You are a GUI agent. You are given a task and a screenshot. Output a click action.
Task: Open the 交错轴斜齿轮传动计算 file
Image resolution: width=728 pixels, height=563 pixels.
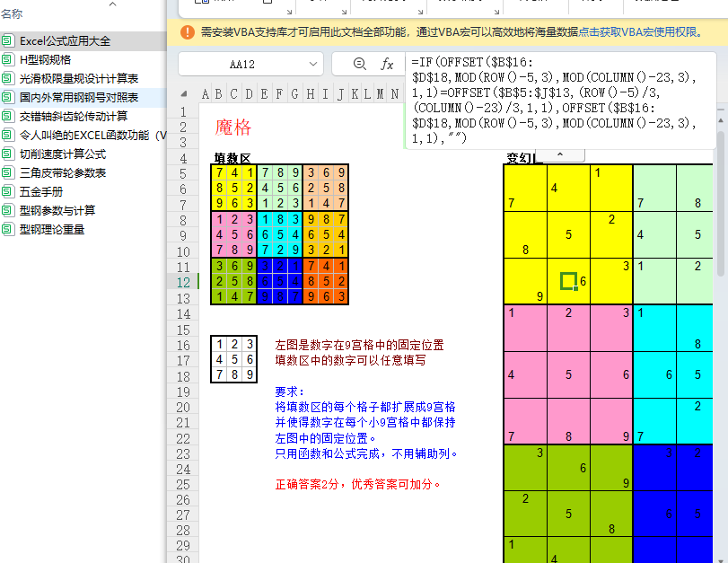pyautogui.click(x=74, y=116)
